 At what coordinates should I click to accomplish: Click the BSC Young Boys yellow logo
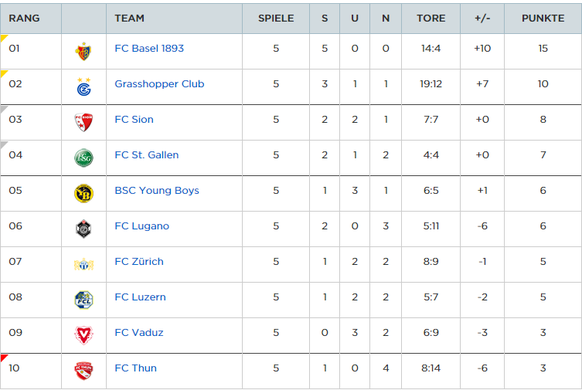[84, 193]
